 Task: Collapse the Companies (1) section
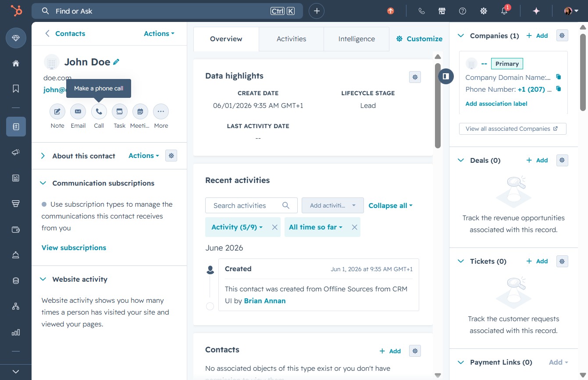pos(461,36)
